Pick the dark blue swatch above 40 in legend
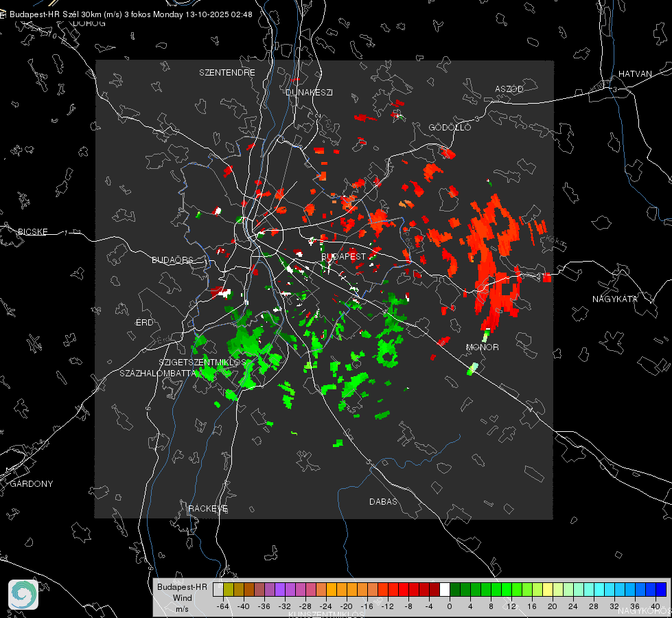This screenshot has height=618, width=672. [662, 589]
